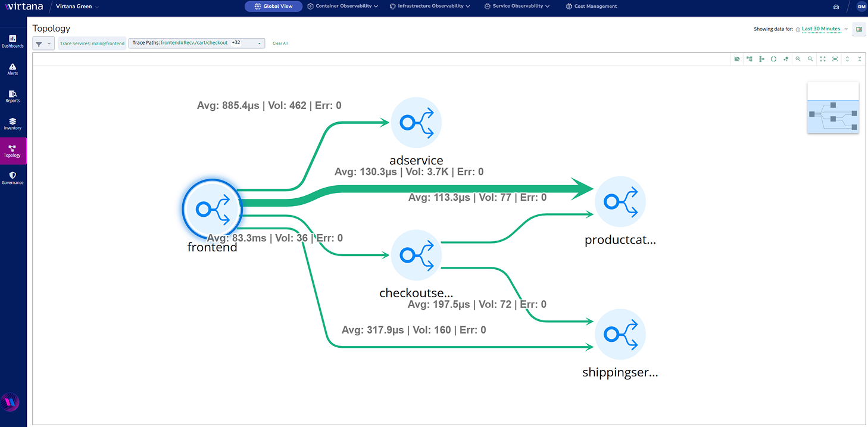Open the Alerts sidebar icon
868x427 pixels.
click(x=13, y=69)
